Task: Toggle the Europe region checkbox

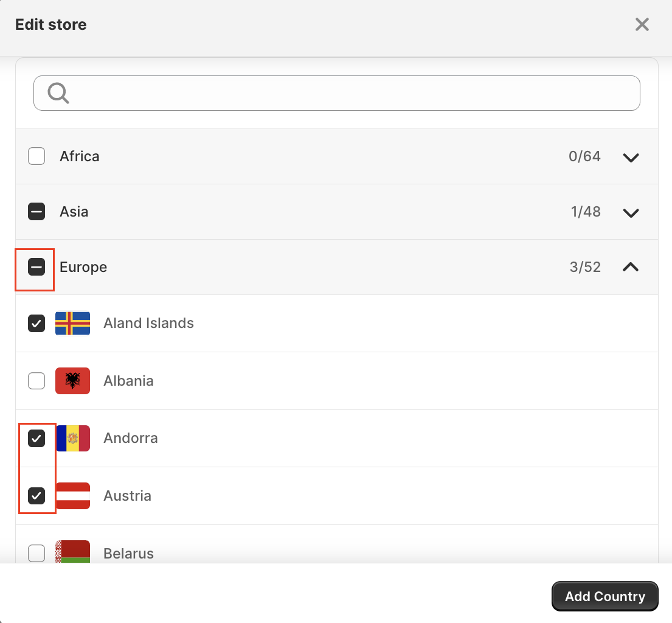Action: [36, 266]
